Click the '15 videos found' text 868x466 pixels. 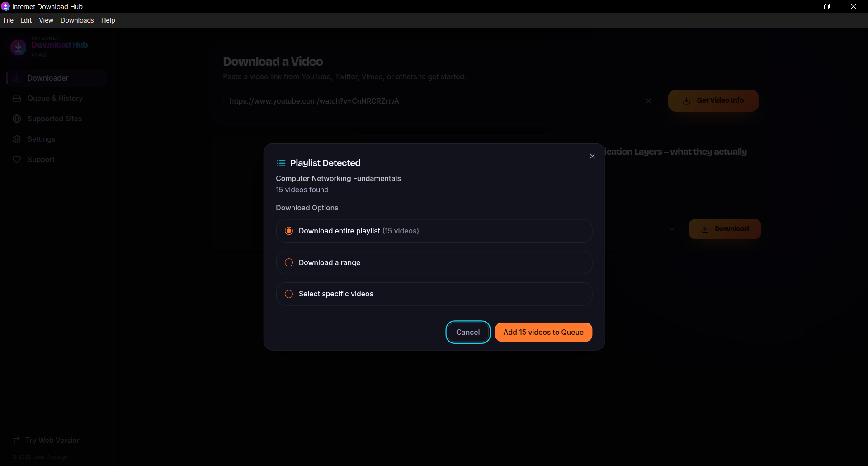coord(302,190)
